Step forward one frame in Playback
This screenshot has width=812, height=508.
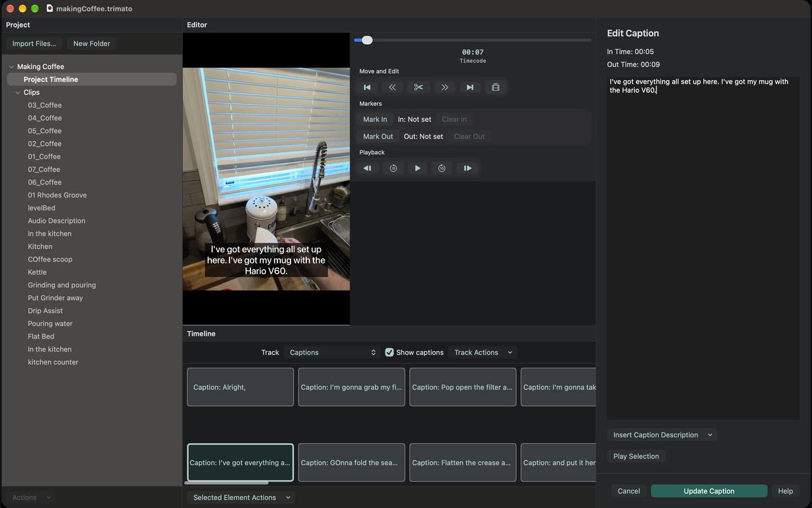point(467,168)
